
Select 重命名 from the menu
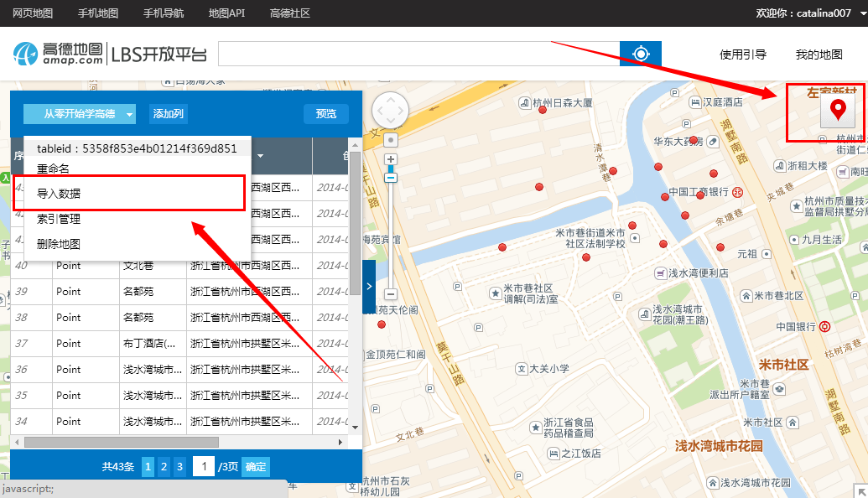pyautogui.click(x=53, y=169)
